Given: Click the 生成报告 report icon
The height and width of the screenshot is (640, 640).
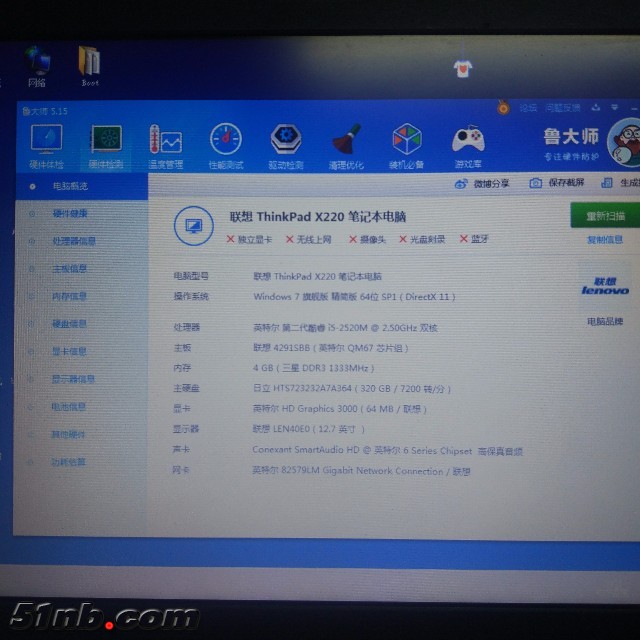Looking at the screenshot, I should coord(607,183).
